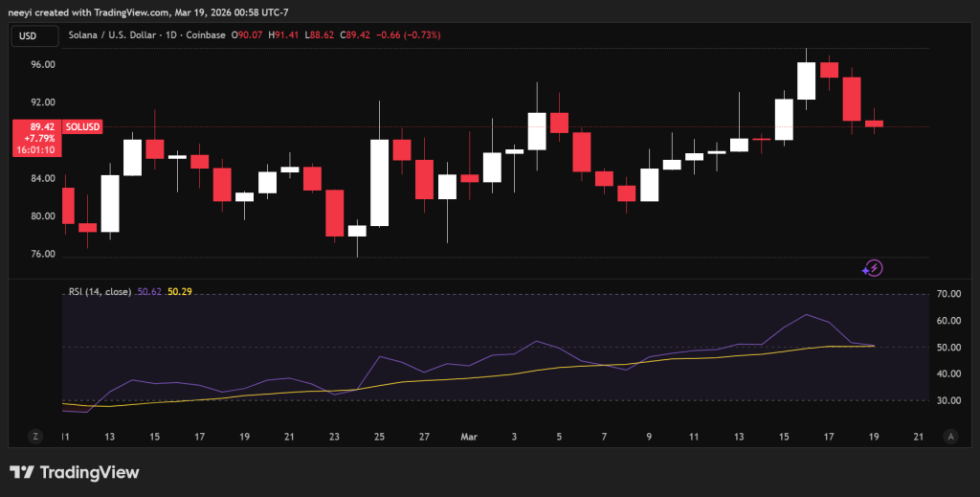The width and height of the screenshot is (980, 497).
Task: Open the USD currency selector
Action: (29, 35)
